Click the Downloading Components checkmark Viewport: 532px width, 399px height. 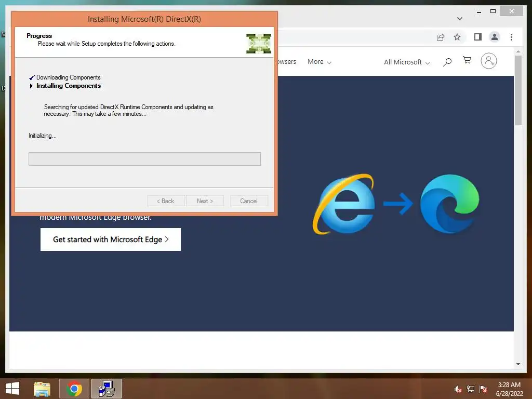click(x=32, y=77)
